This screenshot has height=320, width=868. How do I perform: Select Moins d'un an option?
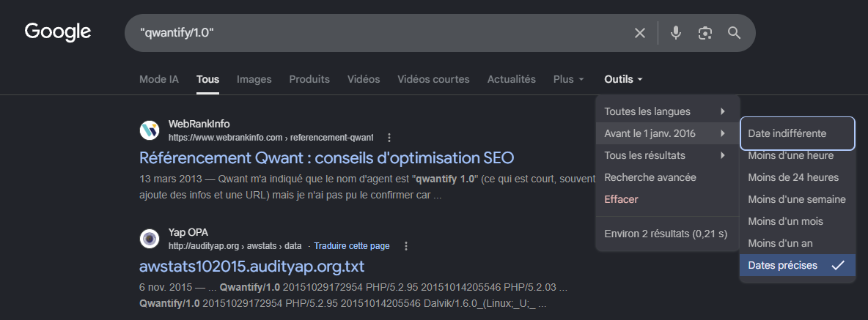click(798, 243)
